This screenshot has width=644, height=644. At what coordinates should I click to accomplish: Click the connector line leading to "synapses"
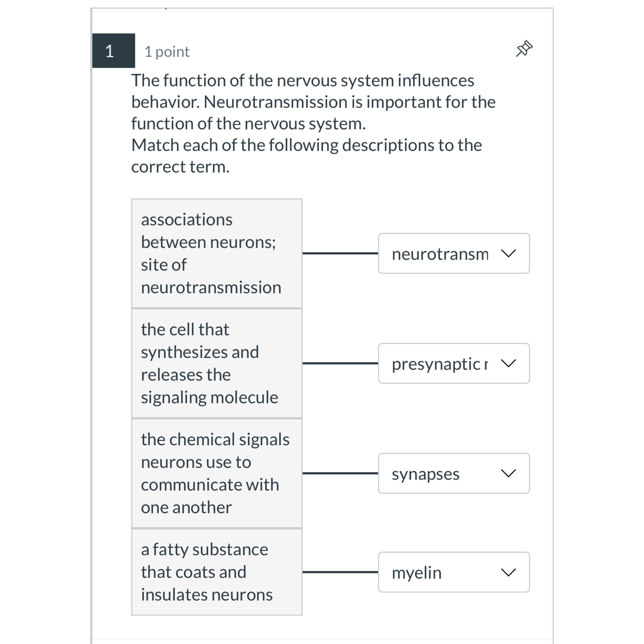pyautogui.click(x=340, y=473)
